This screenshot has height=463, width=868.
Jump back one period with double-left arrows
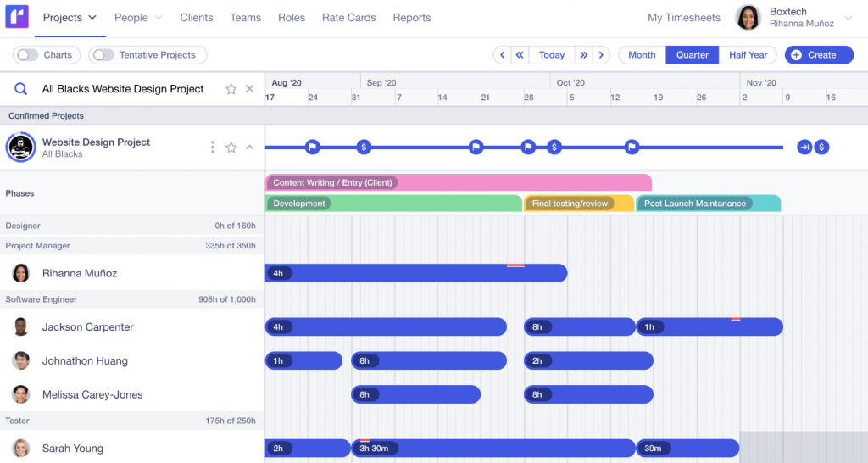(x=520, y=55)
